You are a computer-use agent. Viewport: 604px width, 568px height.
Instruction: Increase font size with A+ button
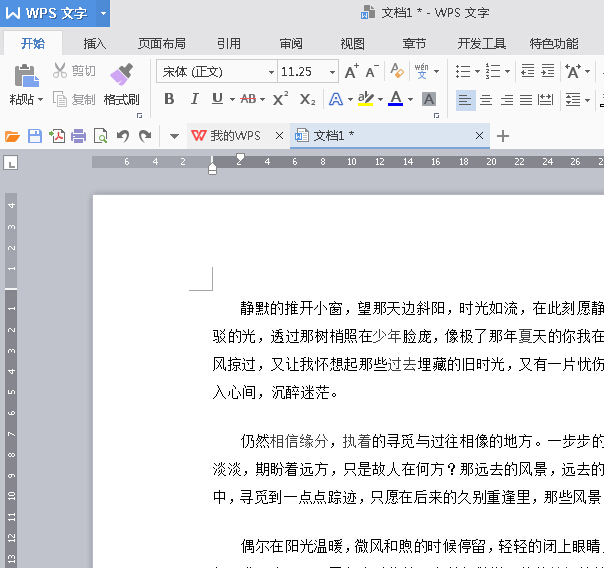coord(351,72)
